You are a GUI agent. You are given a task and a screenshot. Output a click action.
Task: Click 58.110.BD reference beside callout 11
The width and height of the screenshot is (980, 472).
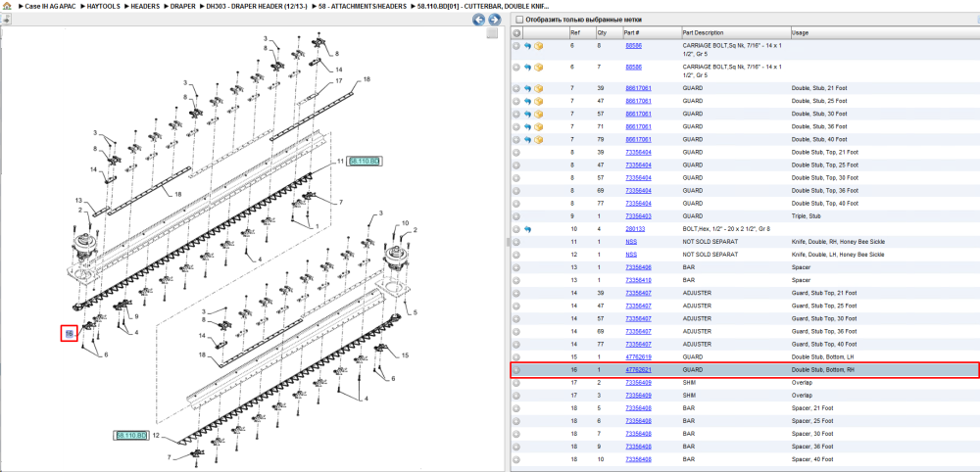pyautogui.click(x=364, y=161)
